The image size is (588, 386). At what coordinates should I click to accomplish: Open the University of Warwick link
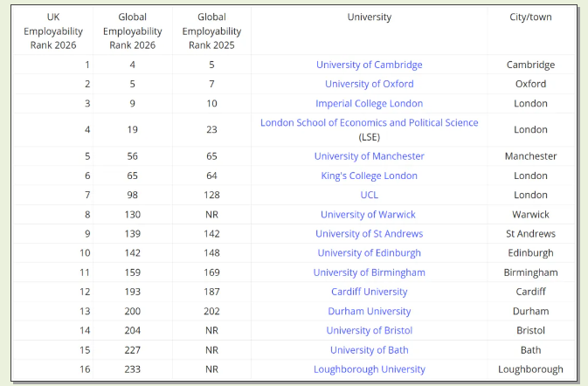(368, 215)
